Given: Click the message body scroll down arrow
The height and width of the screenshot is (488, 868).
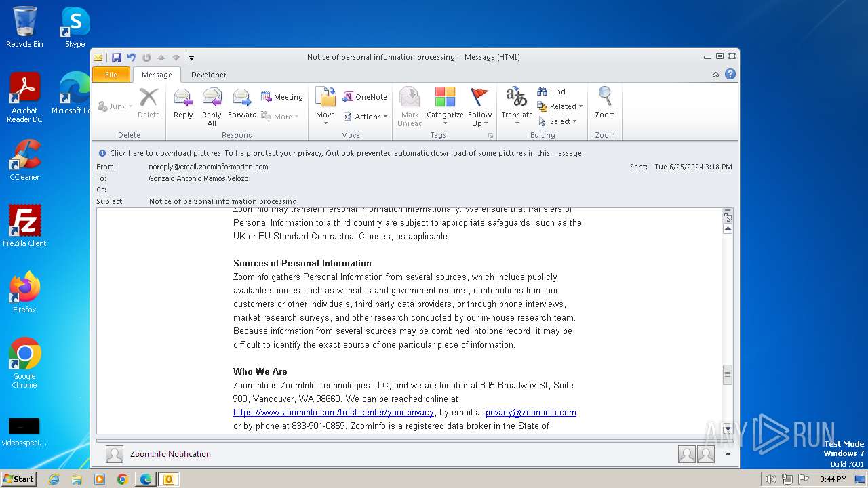Looking at the screenshot, I should pyautogui.click(x=728, y=429).
